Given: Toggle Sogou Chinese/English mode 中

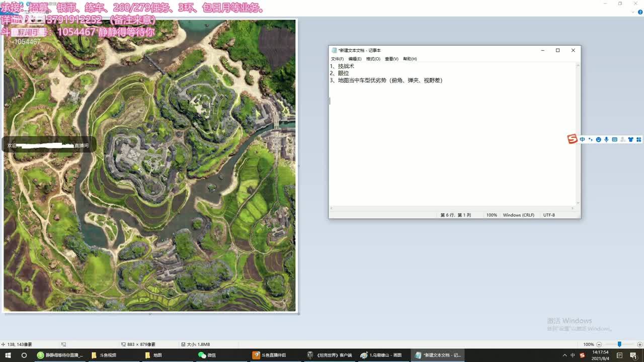Looking at the screenshot, I should pyautogui.click(x=582, y=139).
